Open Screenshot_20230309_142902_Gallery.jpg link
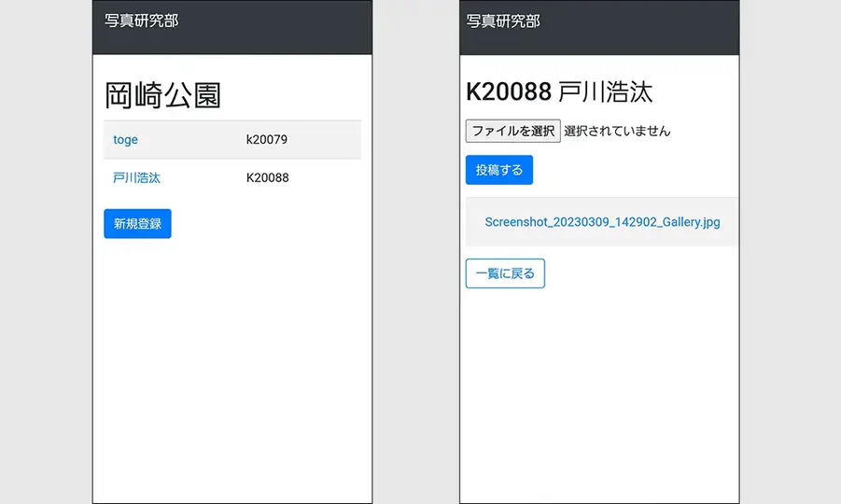The image size is (841, 504). coord(602,222)
